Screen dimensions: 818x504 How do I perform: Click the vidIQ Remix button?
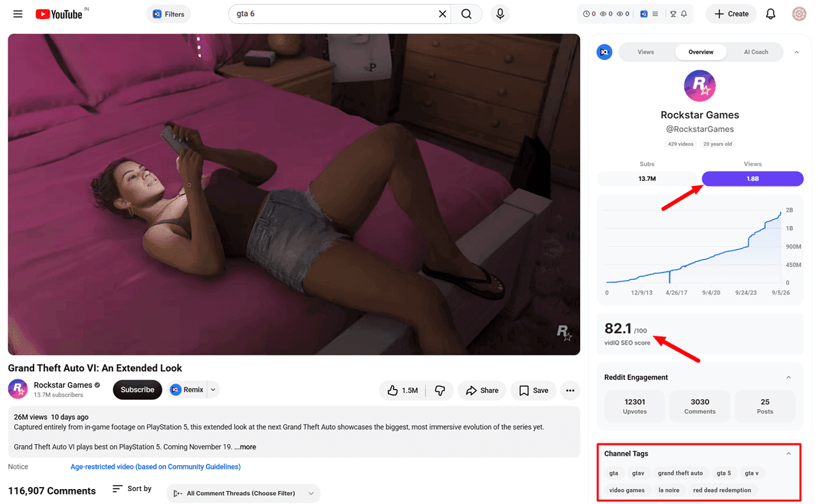(187, 390)
